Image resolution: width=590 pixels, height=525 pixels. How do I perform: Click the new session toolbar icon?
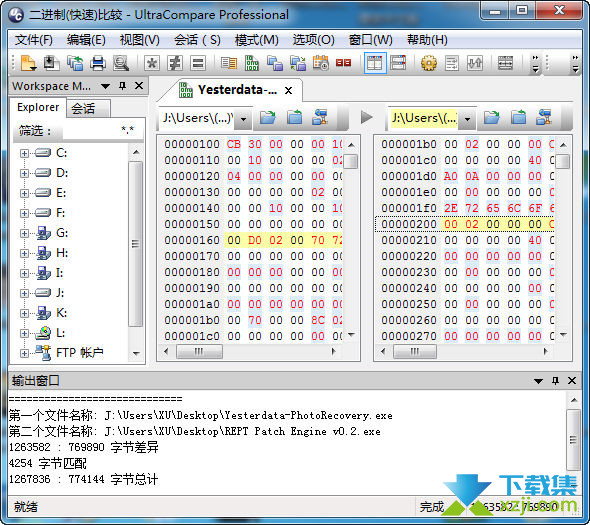pos(29,63)
